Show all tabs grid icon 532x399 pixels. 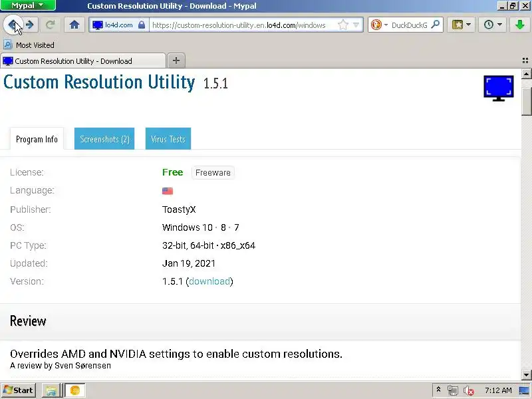coord(525,61)
